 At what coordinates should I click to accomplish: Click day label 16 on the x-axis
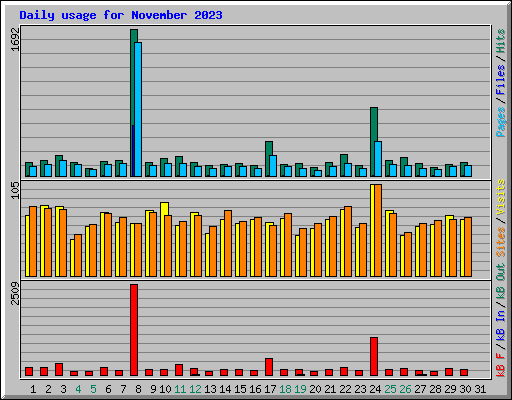click(255, 389)
